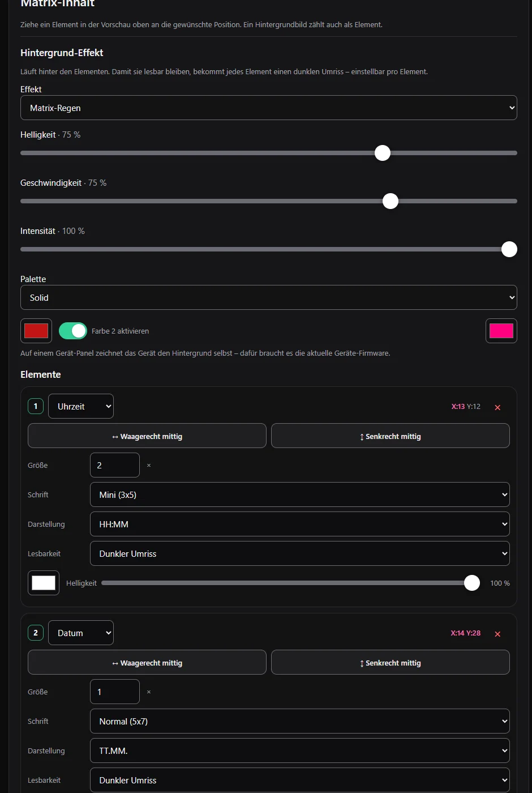Click Senkrecht mittig for the Datum element
The image size is (532, 793).
point(391,662)
